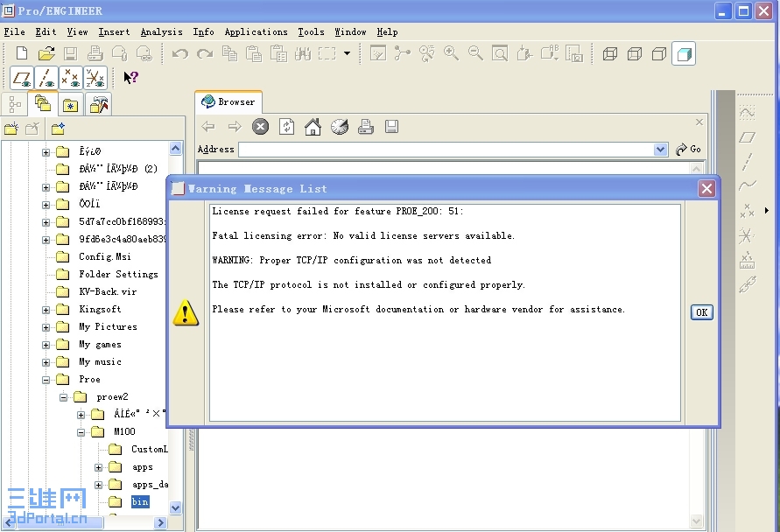This screenshot has width=780, height=532.
Task: Open a file with the Open folder icon
Action: (46, 53)
